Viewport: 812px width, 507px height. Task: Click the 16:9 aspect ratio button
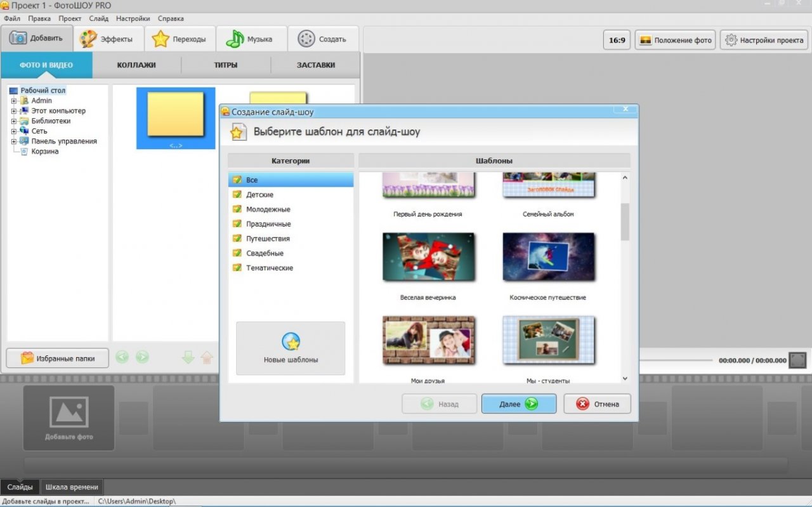coord(617,40)
